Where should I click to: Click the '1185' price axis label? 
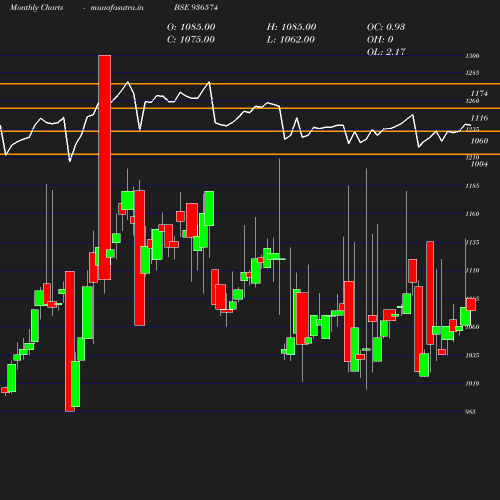pos(472,186)
